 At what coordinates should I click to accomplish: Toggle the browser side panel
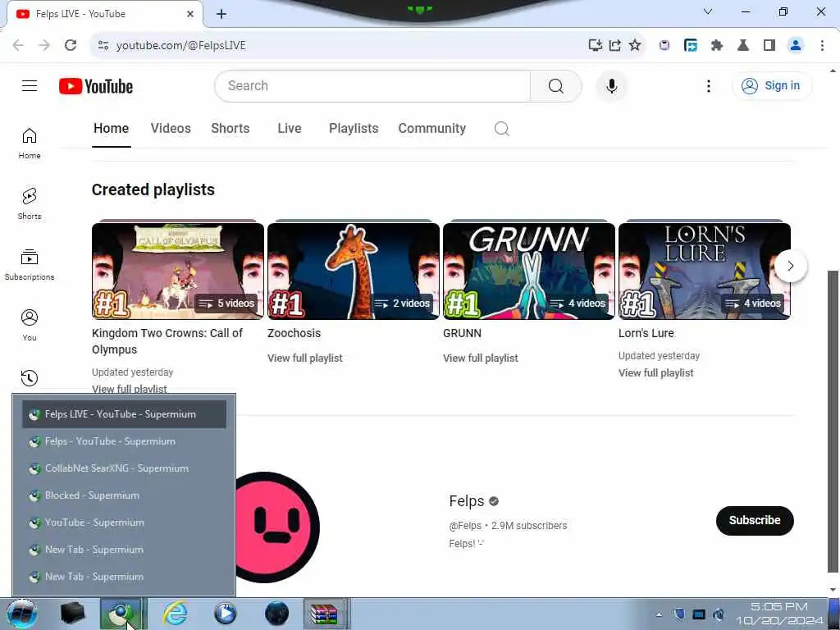click(x=769, y=46)
